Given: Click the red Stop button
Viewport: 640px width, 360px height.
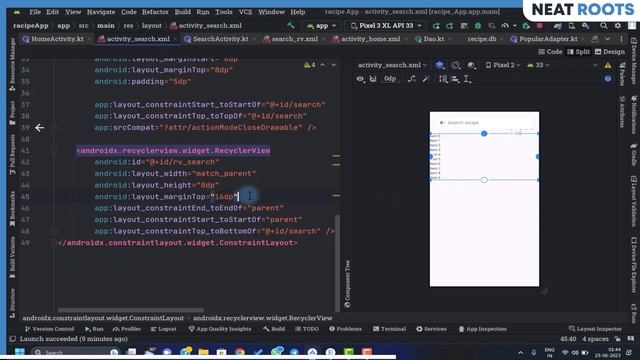Looking at the screenshot, I should [540, 26].
